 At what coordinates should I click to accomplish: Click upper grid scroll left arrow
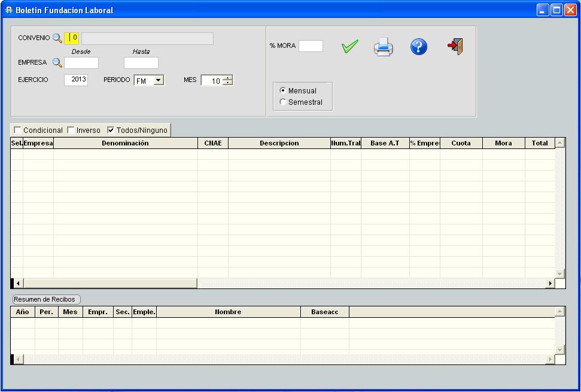[x=18, y=284]
